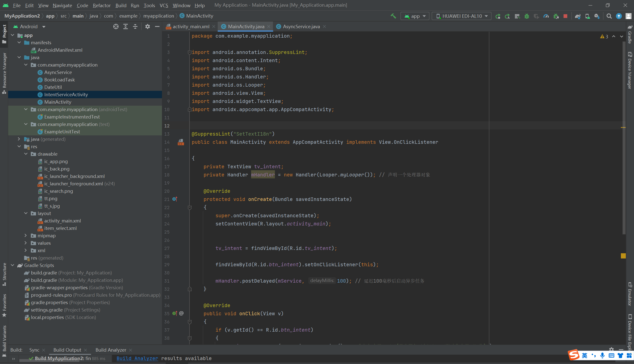
Task: Open the Build Analyzer tab
Action: 111,350
